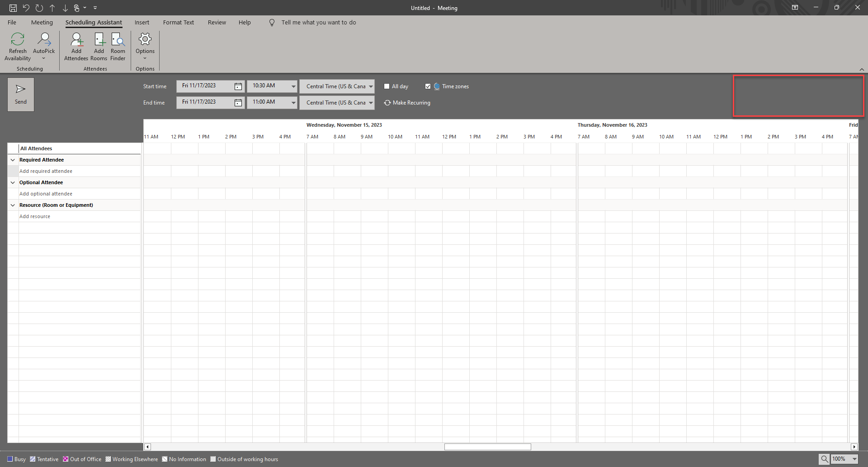Click the Save icon in quick access toolbar
The image size is (868, 467).
pyautogui.click(x=12, y=8)
